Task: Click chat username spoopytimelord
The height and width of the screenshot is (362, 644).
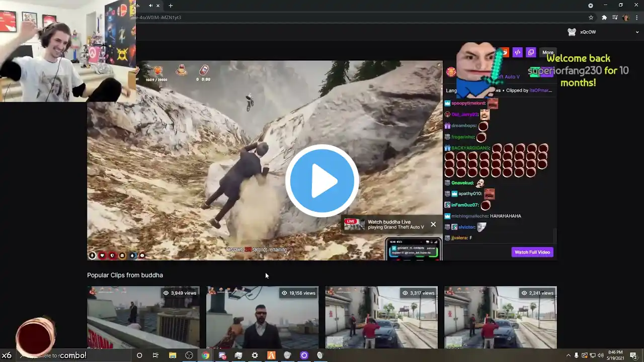Action: pos(468,103)
